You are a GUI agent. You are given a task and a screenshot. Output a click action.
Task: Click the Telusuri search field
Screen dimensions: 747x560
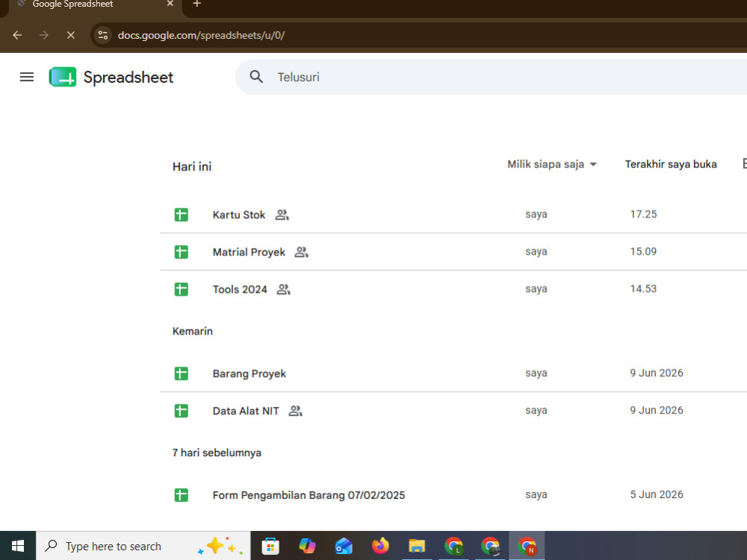tap(491, 77)
